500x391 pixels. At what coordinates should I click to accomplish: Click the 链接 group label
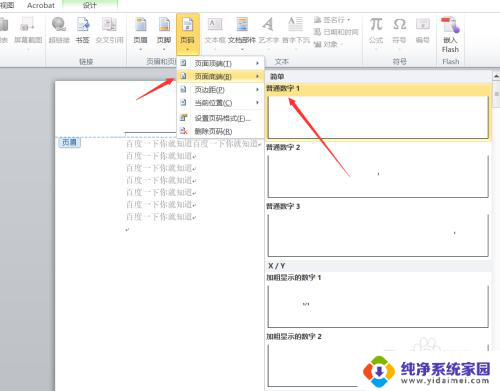pyautogui.click(x=86, y=61)
